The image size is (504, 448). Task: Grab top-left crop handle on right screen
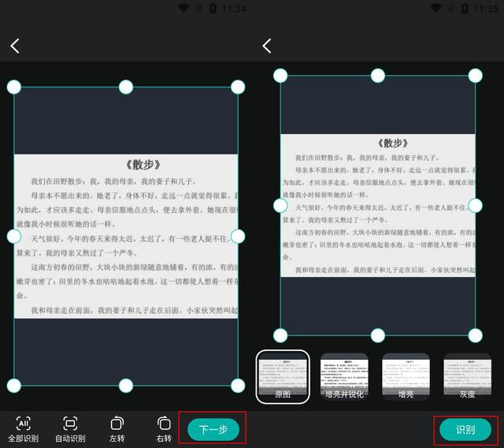tap(280, 76)
